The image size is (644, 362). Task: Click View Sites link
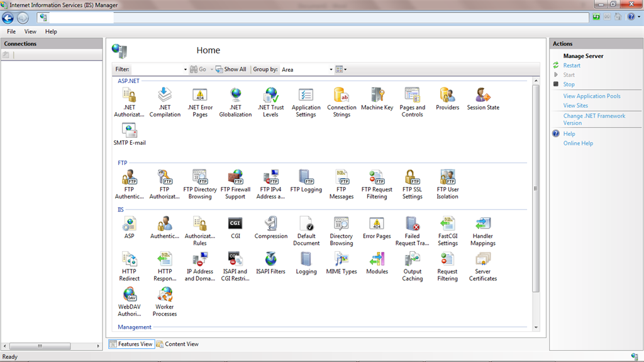[x=575, y=106]
